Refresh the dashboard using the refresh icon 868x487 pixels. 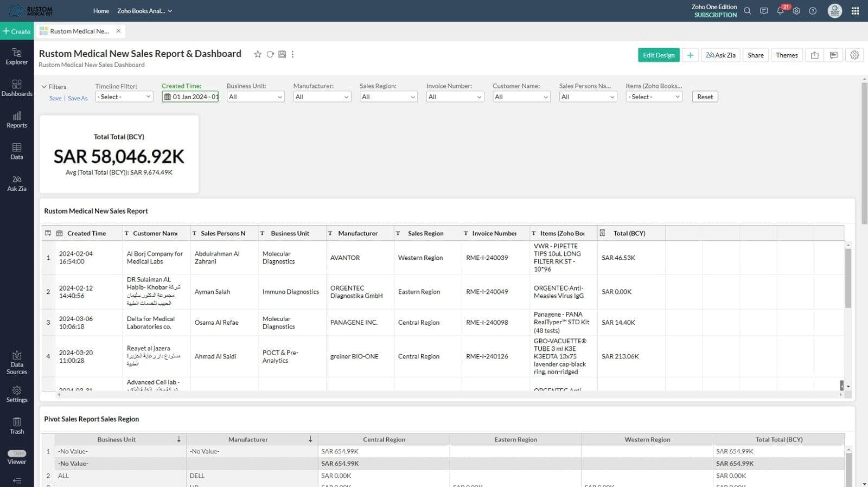click(270, 54)
